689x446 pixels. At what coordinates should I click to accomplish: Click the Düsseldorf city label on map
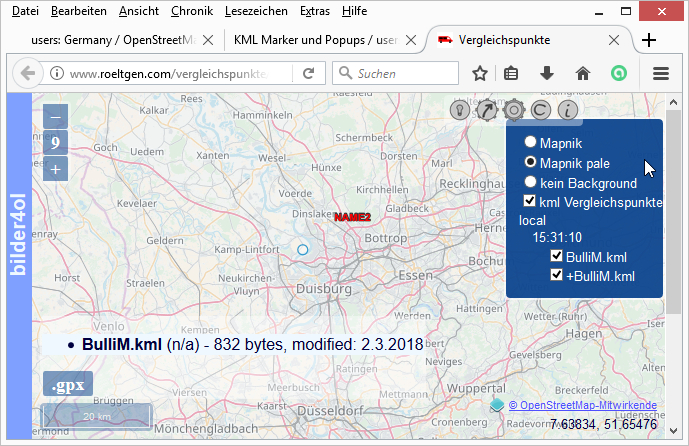330,411
